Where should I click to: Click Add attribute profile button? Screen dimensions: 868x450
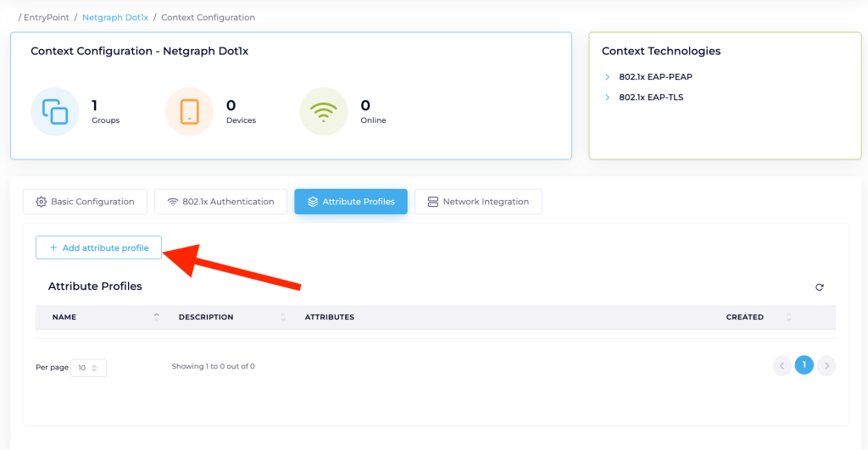coord(98,247)
